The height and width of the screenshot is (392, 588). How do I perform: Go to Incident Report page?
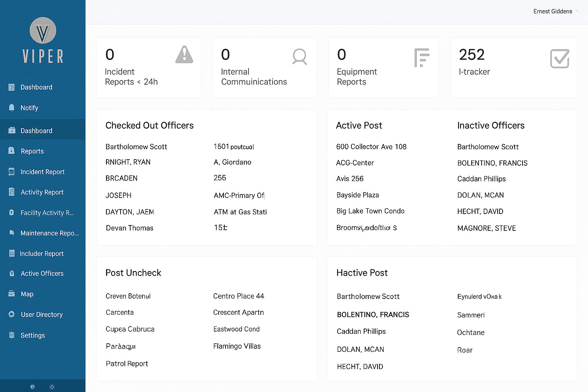click(42, 172)
